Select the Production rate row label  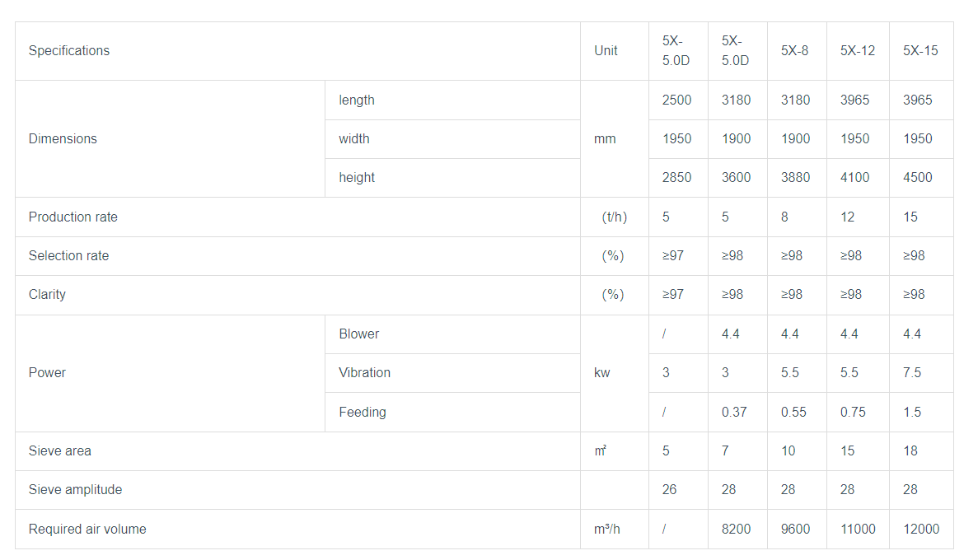tap(73, 217)
